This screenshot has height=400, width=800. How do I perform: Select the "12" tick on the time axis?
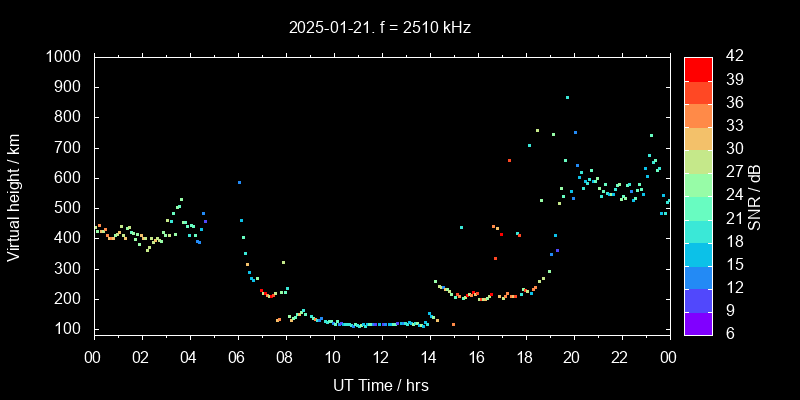[380, 357]
